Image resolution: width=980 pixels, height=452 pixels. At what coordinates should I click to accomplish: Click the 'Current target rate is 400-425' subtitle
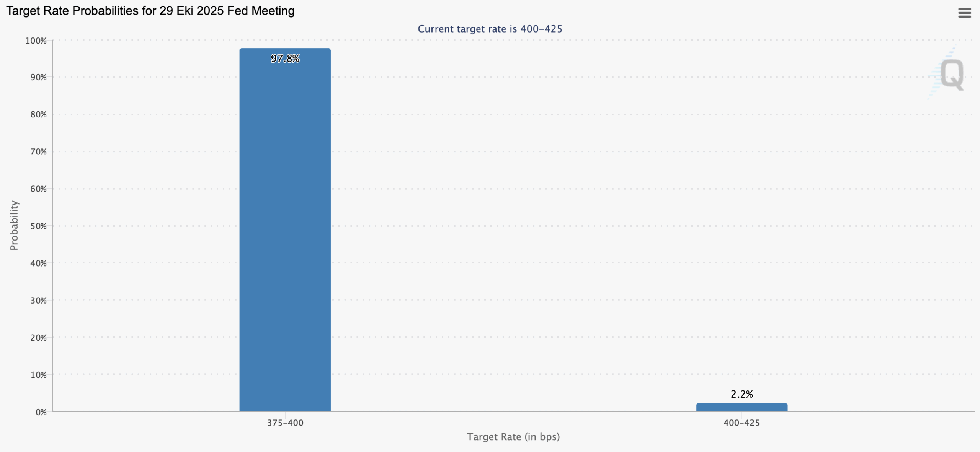(x=490, y=29)
